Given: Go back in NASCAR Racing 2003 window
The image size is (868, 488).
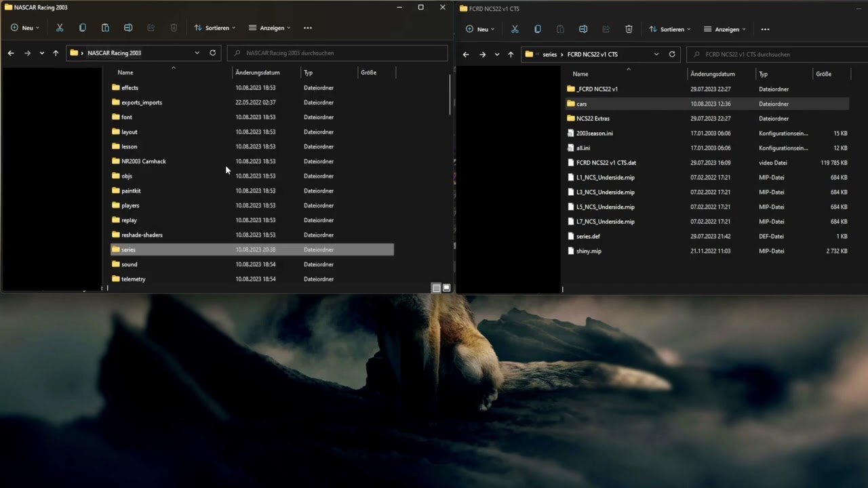Looking at the screenshot, I should pyautogui.click(x=11, y=53).
